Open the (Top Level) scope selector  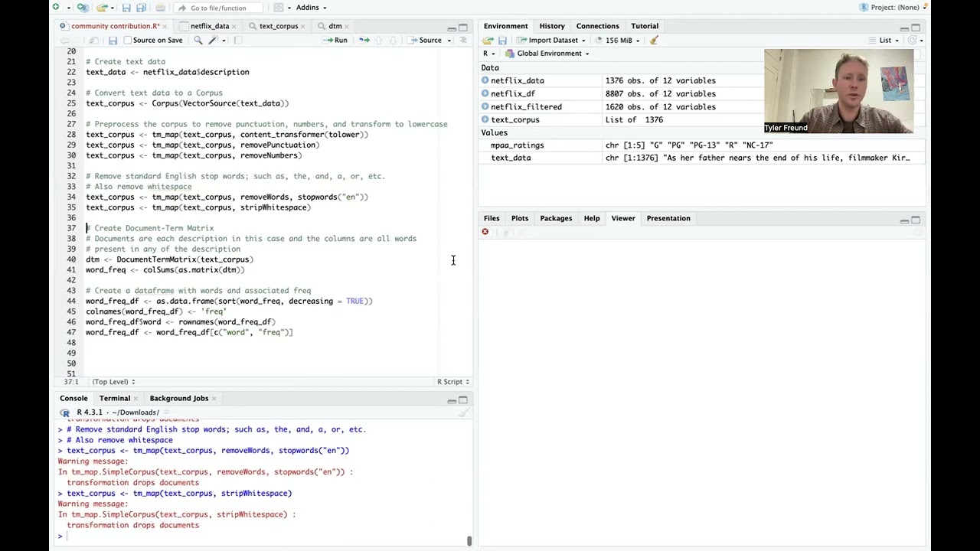coord(113,382)
